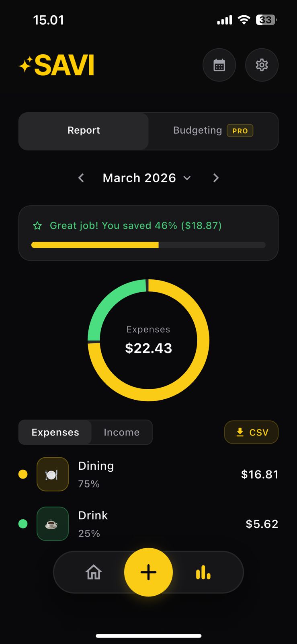
Task: Tap the home icon in bottom bar
Action: click(94, 572)
